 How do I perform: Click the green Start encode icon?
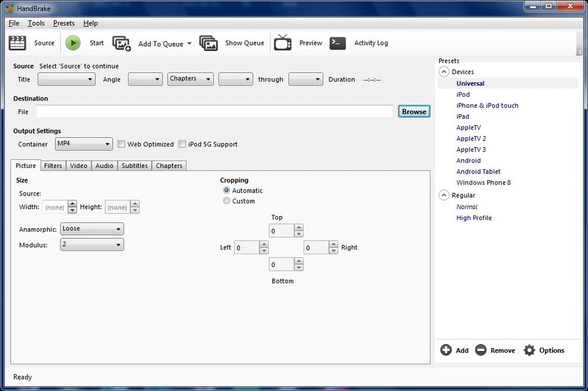coord(73,43)
